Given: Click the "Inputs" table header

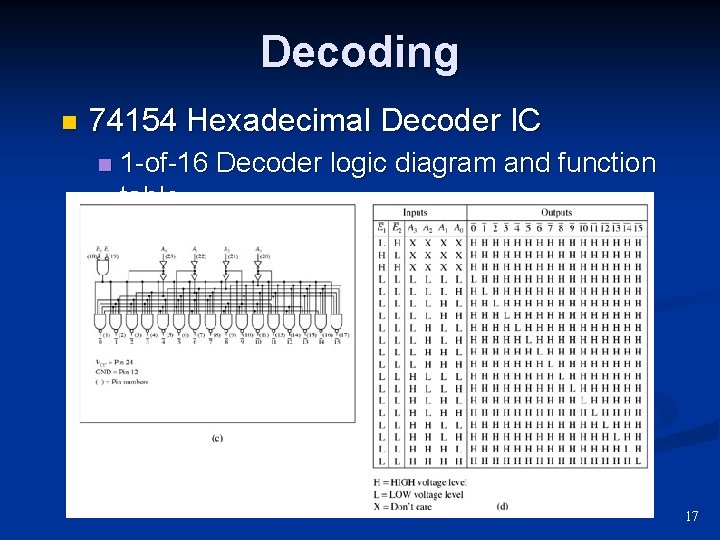Looking at the screenshot, I should point(415,213).
